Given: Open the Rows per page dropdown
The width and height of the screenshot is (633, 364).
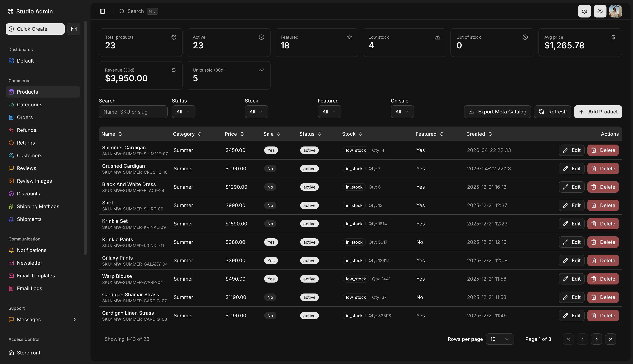Looking at the screenshot, I should click(500, 339).
